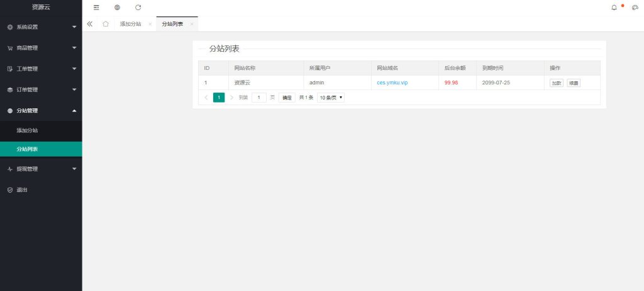Click the cart icon beside 商品管理
644x291 pixels.
coord(10,48)
